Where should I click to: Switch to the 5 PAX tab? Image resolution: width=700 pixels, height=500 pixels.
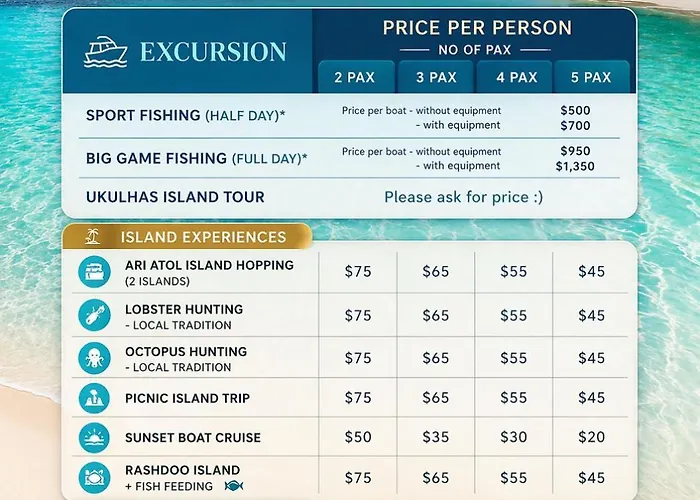[591, 77]
